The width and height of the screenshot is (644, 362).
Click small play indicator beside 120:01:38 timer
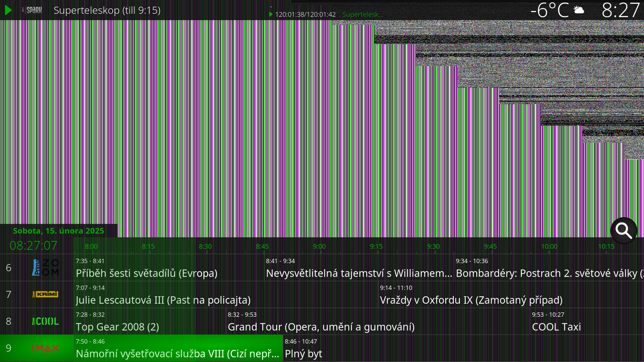point(271,14)
